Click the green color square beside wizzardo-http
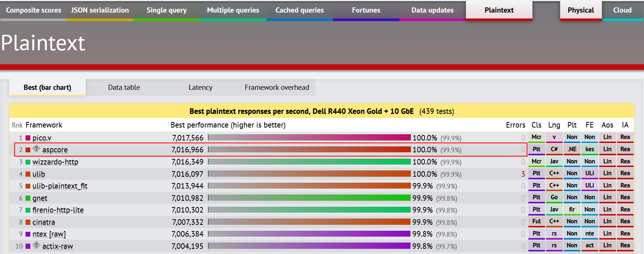The image size is (644, 254). (28, 162)
